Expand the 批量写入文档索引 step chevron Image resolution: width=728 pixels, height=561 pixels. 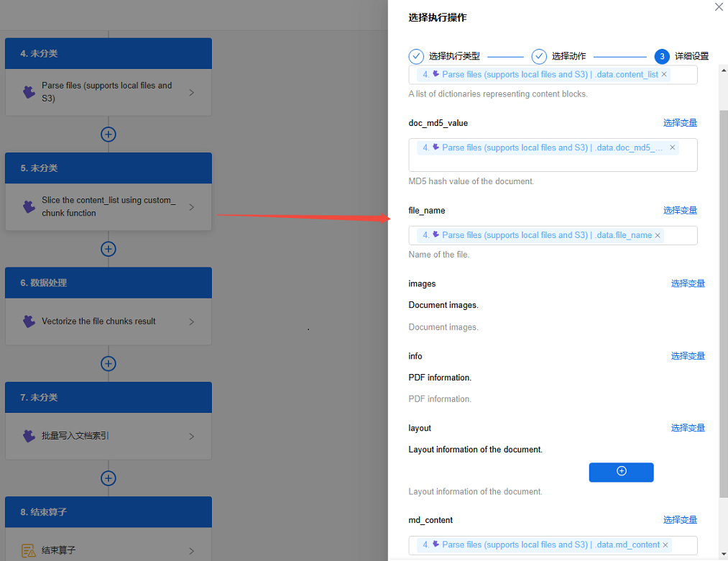point(191,437)
